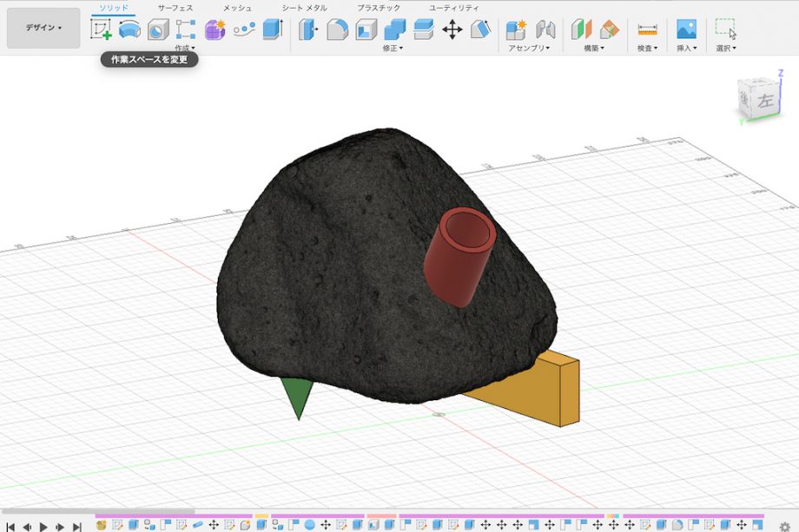This screenshot has height=532, width=799.
Task: Switch to the メッシュ tab
Action: 237,8
